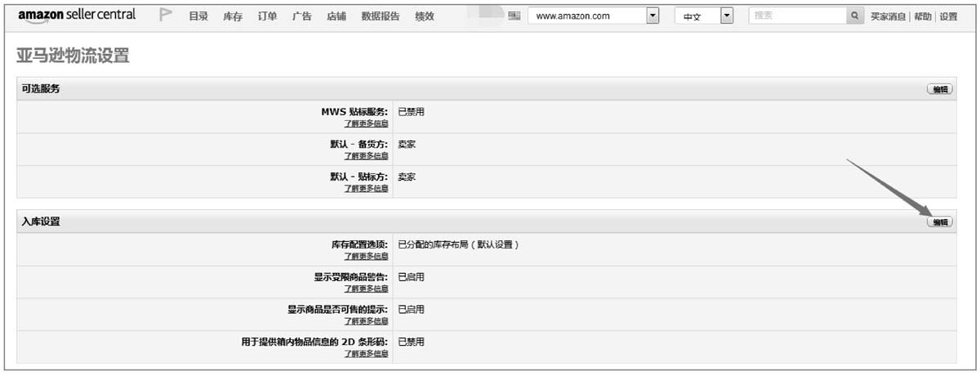The width and height of the screenshot is (980, 376).
Task: Click 编辑 button in 入库设置 section
Action: [939, 222]
